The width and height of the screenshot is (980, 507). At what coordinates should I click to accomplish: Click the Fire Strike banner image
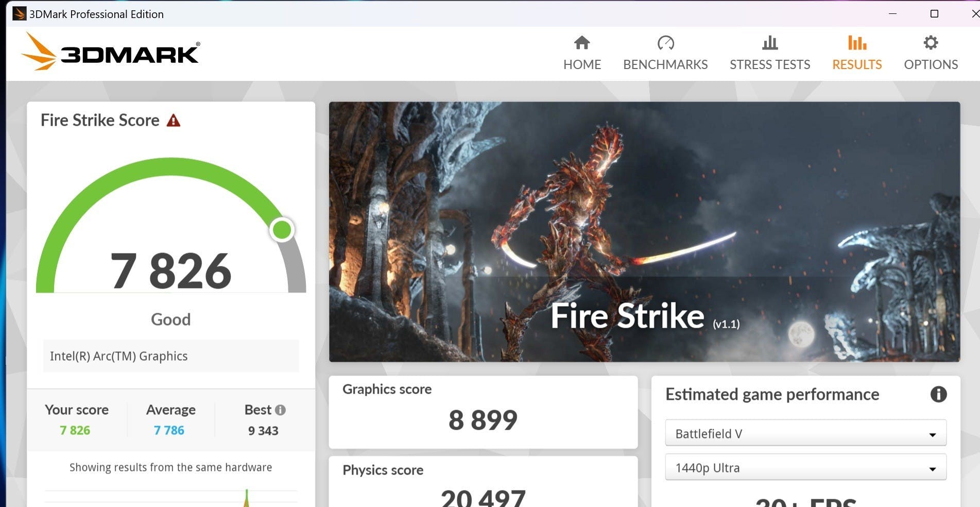click(644, 232)
